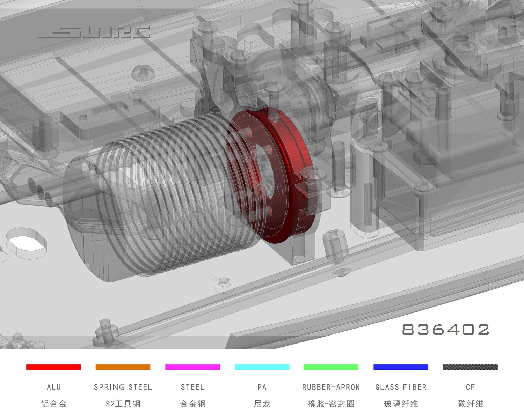Select the orange Spring Steel swatch
The image size is (524, 420).
coord(123,367)
